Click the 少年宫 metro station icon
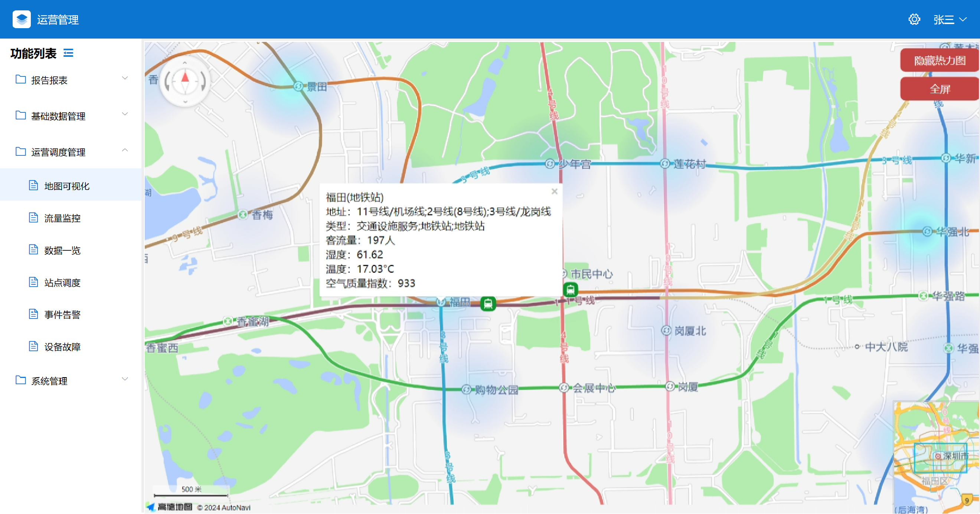This screenshot has width=980, height=514. [x=550, y=164]
